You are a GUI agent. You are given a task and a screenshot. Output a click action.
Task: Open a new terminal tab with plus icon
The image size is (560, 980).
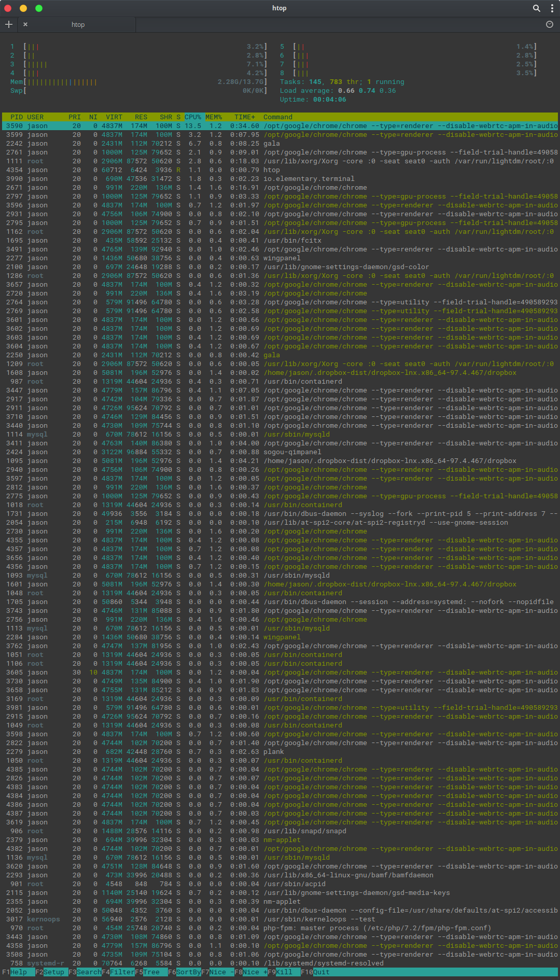[9, 24]
